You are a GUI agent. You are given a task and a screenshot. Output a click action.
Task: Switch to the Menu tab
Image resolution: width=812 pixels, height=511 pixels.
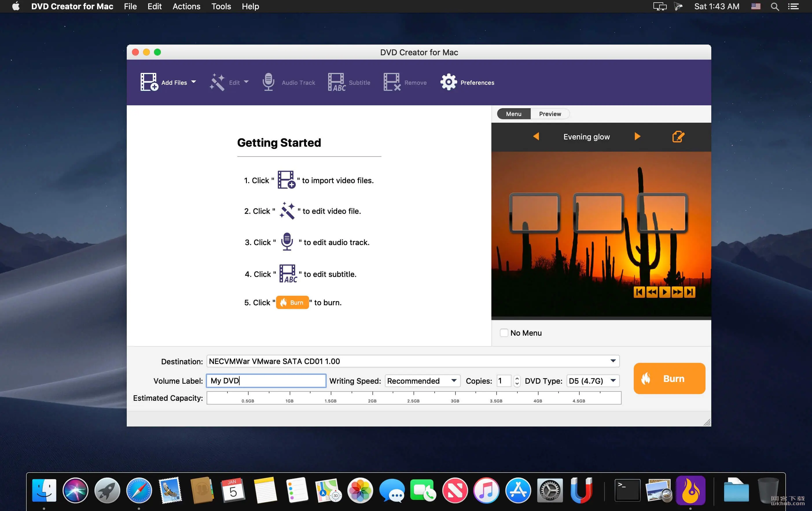(513, 114)
